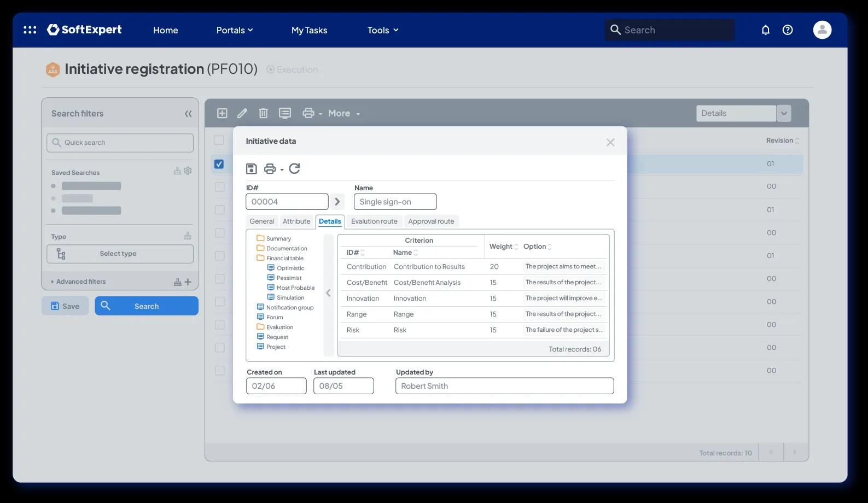Switch to the General tab

[x=261, y=221]
